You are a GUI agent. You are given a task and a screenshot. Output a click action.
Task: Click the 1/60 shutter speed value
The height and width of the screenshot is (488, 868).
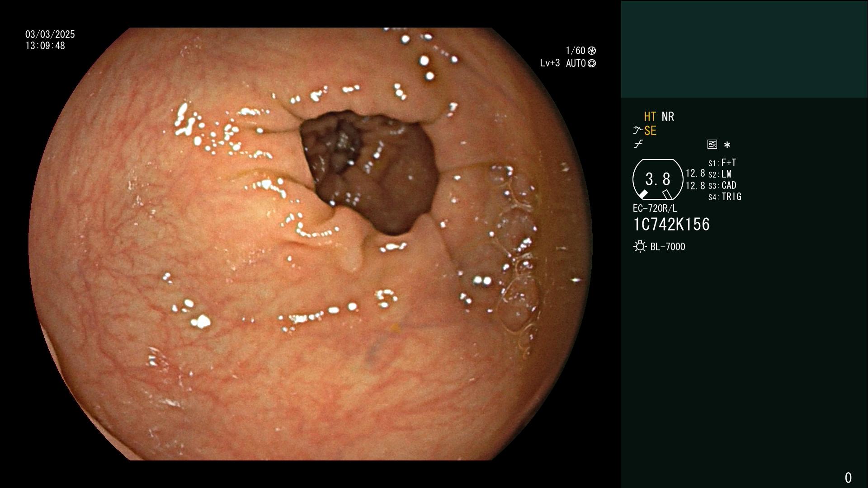coord(576,51)
